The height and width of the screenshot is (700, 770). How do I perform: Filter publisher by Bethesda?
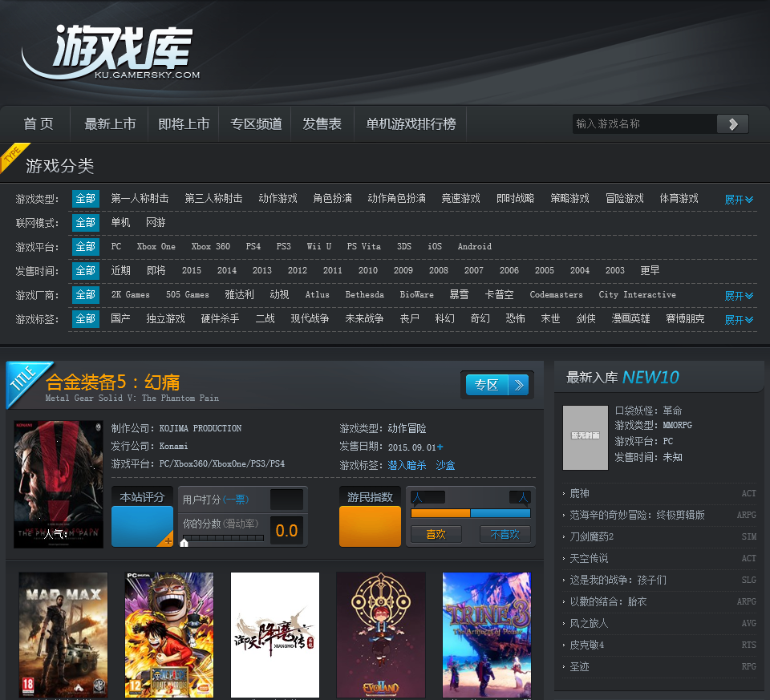pyautogui.click(x=364, y=294)
